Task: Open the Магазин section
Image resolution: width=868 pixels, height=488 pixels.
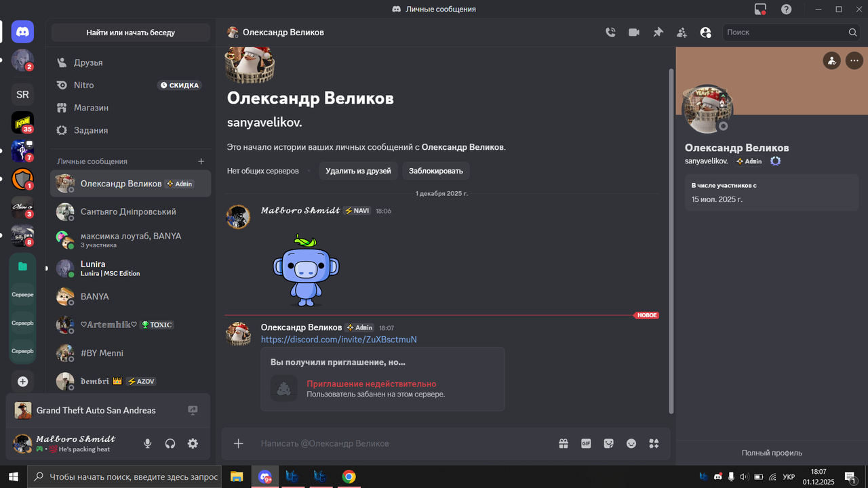Action: [90, 107]
